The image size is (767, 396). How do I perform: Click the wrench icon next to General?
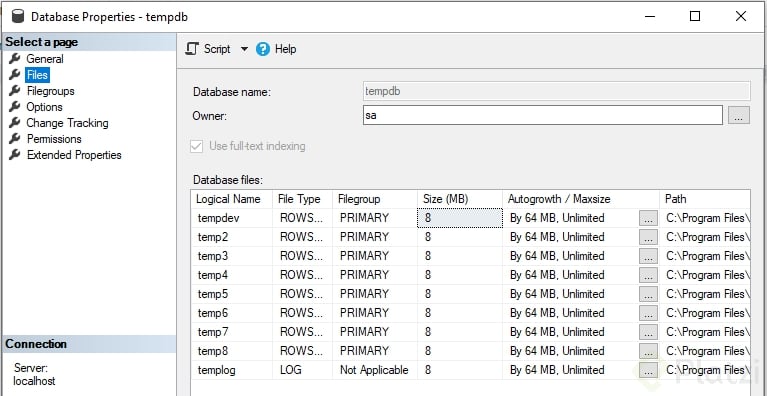pos(15,59)
